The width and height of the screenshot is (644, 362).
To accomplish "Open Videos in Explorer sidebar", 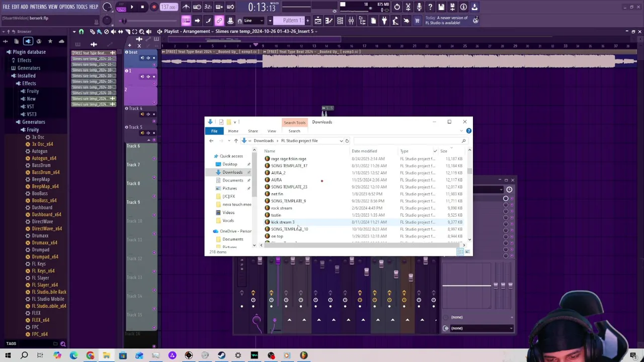I will coord(228,213).
